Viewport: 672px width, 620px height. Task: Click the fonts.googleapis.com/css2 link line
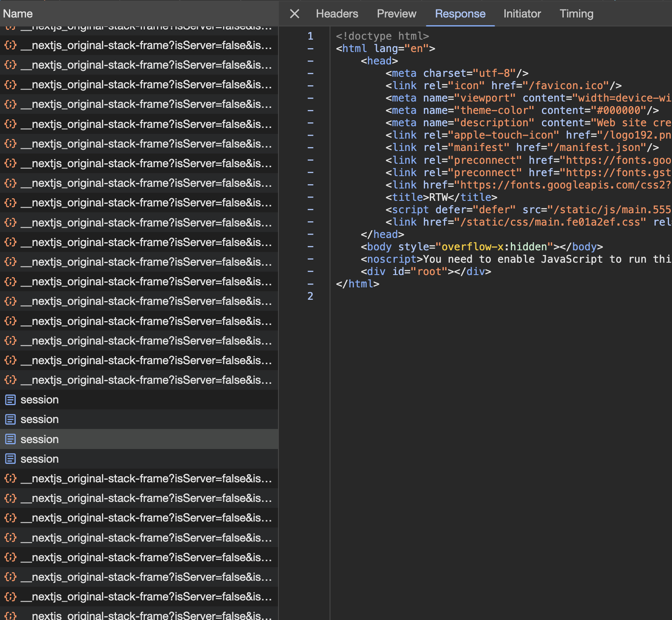point(529,185)
